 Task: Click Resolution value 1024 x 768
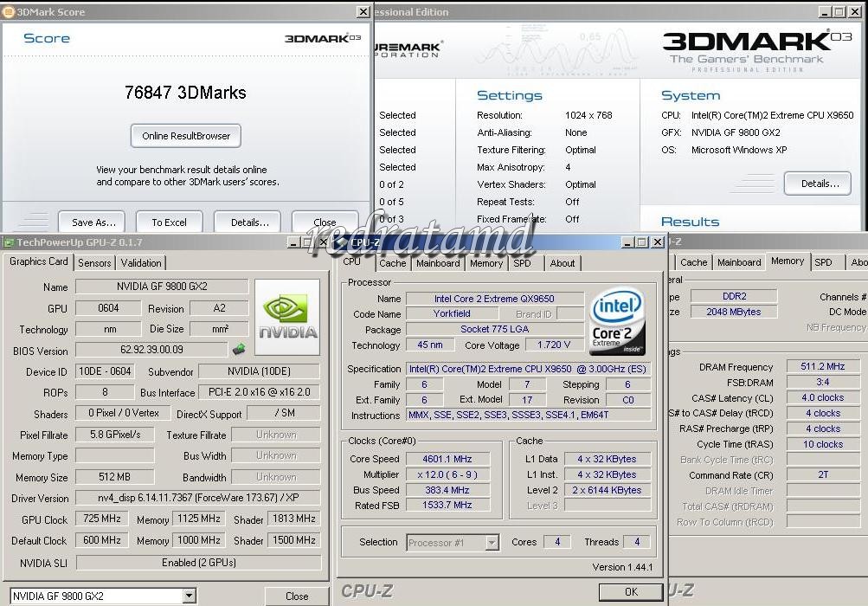[588, 115]
